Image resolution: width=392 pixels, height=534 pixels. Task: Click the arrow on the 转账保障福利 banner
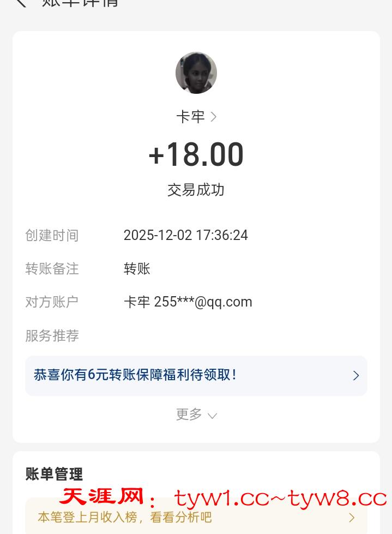click(355, 375)
